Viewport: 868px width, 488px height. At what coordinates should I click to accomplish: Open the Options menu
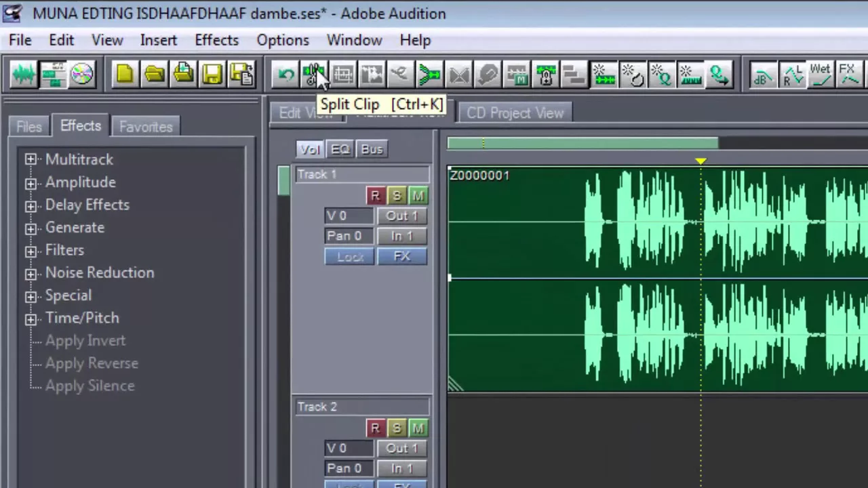(x=283, y=40)
